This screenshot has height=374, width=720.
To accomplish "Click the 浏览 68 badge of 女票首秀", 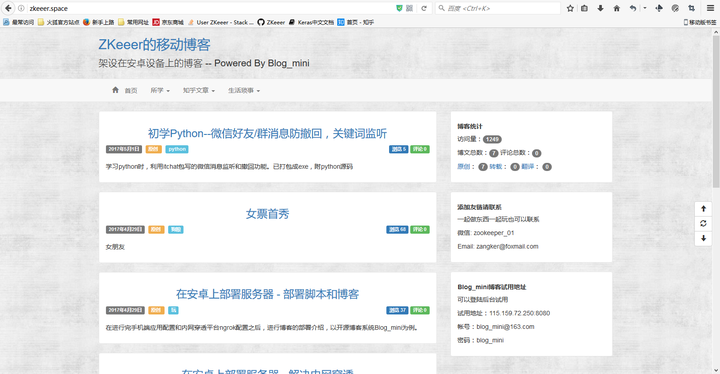I will (x=397, y=229).
